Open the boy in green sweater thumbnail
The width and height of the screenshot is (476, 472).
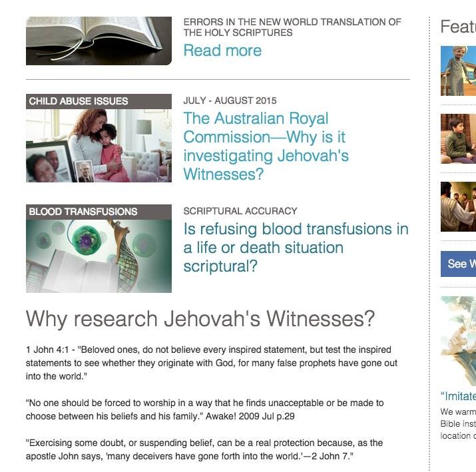[x=459, y=138]
